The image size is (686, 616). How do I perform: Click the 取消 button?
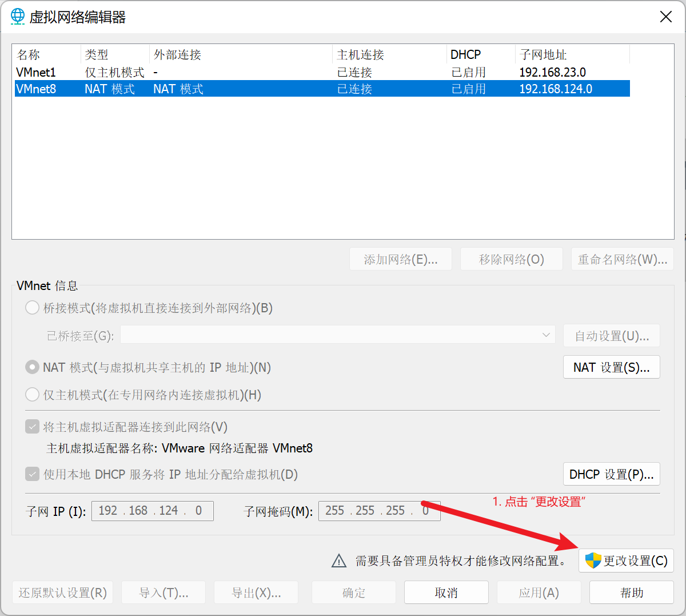click(x=446, y=593)
